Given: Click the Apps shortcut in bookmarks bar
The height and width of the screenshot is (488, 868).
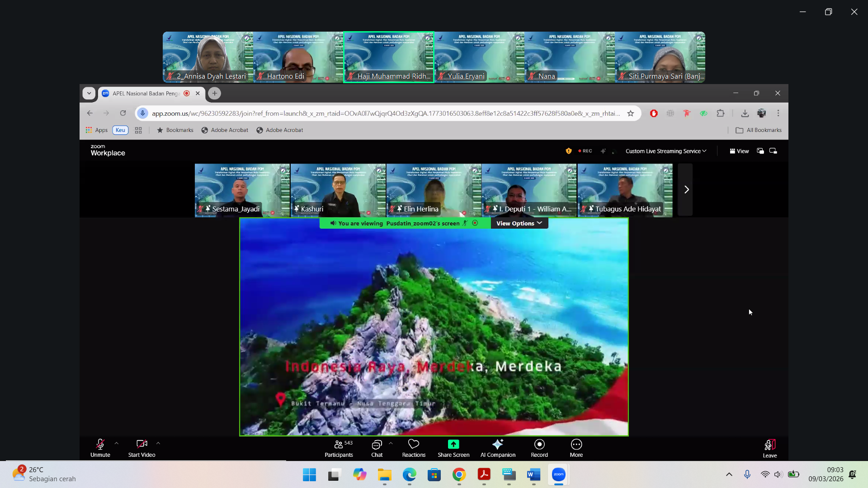Looking at the screenshot, I should click(x=97, y=130).
